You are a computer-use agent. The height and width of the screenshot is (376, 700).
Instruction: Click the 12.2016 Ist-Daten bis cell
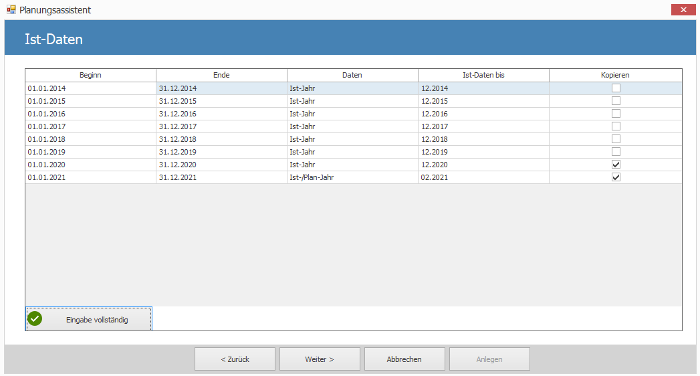[483, 114]
